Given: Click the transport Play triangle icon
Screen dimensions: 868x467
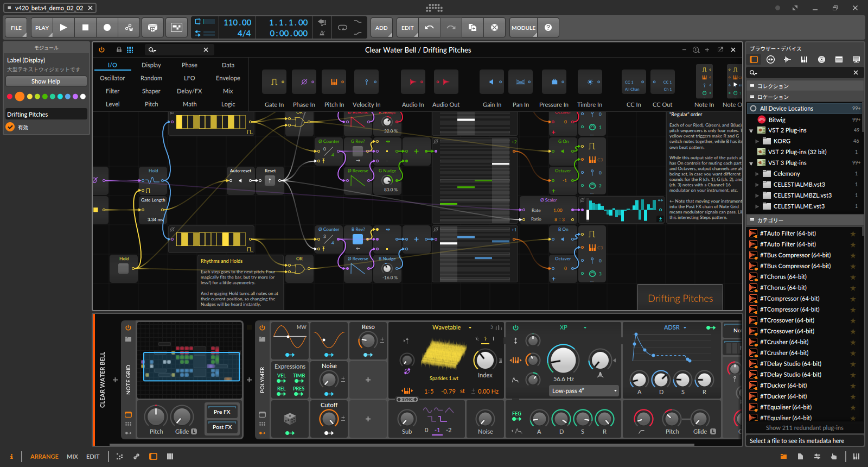Looking at the screenshot, I should point(63,28).
